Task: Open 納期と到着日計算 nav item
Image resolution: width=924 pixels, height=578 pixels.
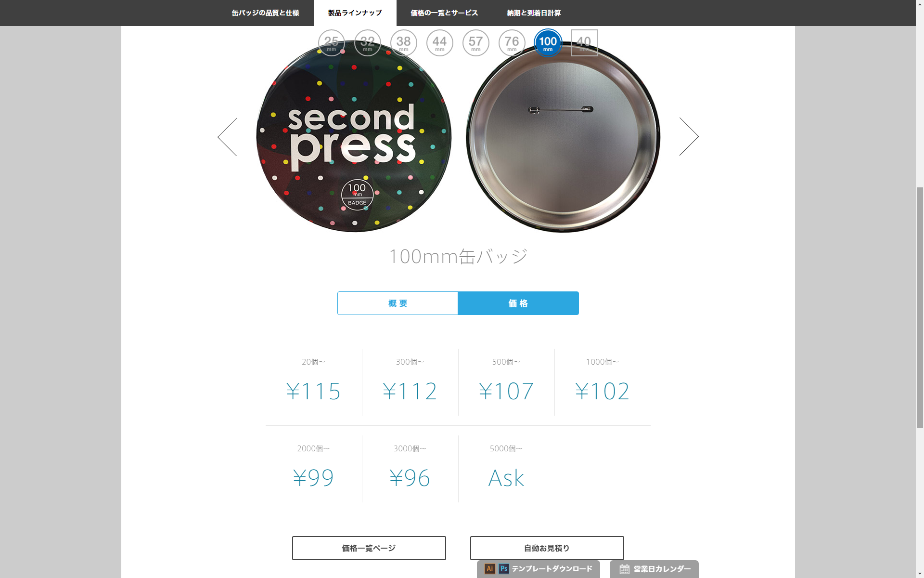Action: tap(534, 13)
